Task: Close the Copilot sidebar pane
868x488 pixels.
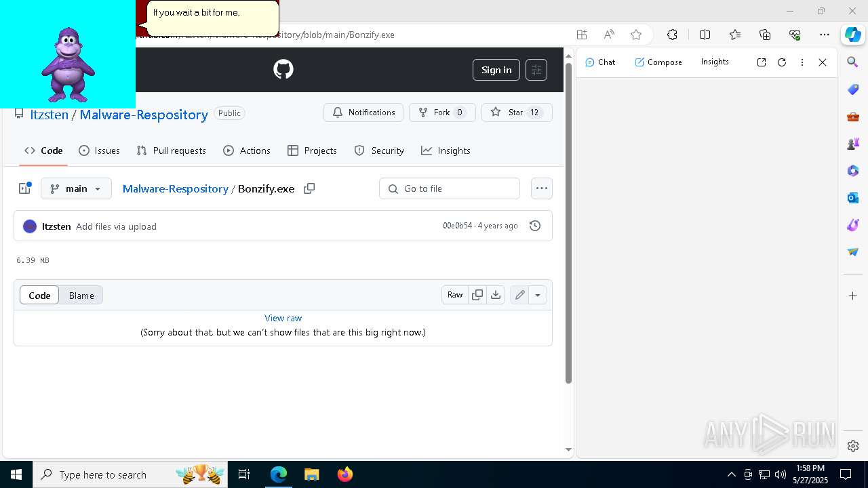Action: (x=823, y=62)
